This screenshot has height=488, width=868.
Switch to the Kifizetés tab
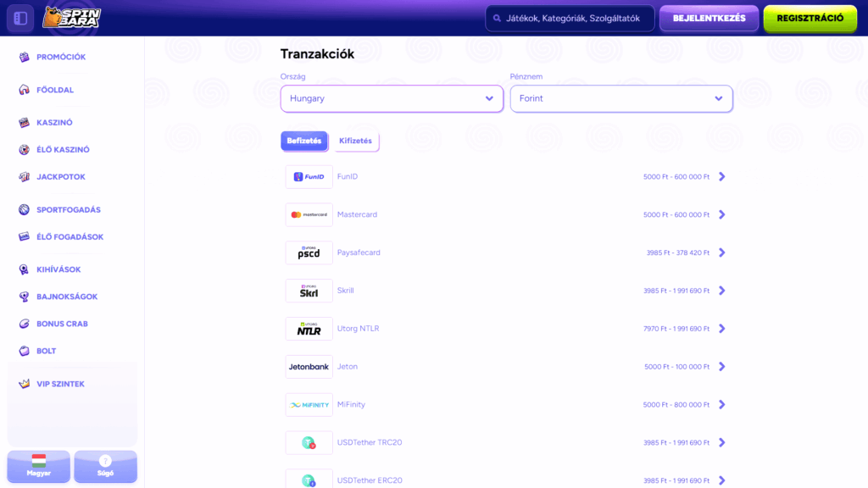355,141
